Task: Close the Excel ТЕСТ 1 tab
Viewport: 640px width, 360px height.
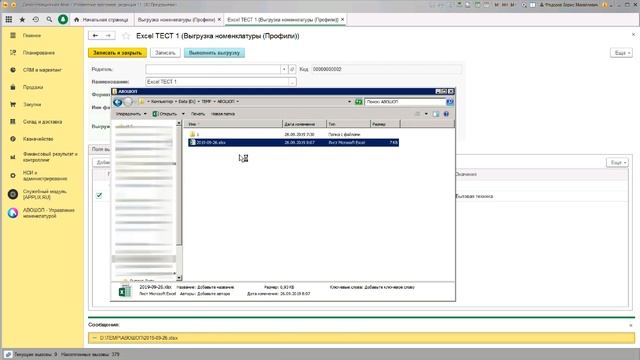Action: (x=342, y=20)
